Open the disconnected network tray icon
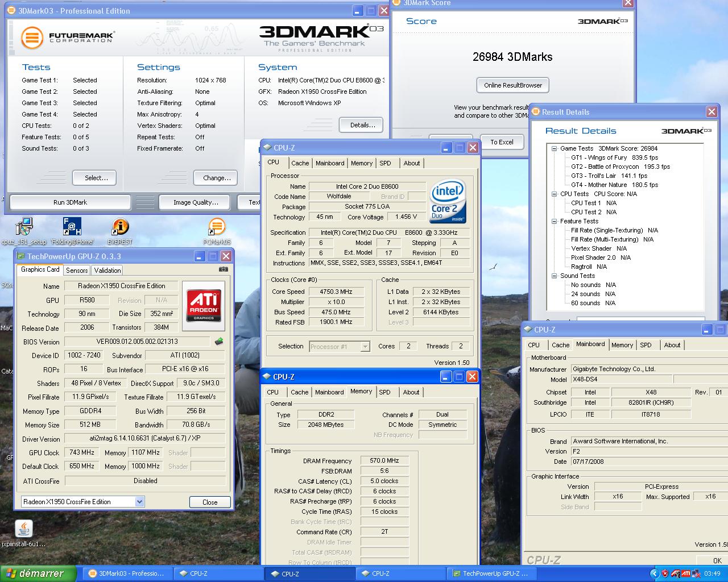 pyautogui.click(x=696, y=573)
